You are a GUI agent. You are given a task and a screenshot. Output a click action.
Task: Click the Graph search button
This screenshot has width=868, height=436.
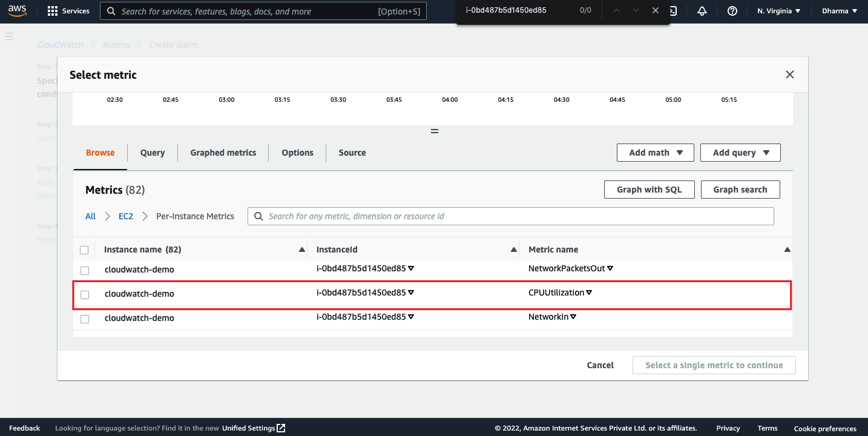click(740, 190)
